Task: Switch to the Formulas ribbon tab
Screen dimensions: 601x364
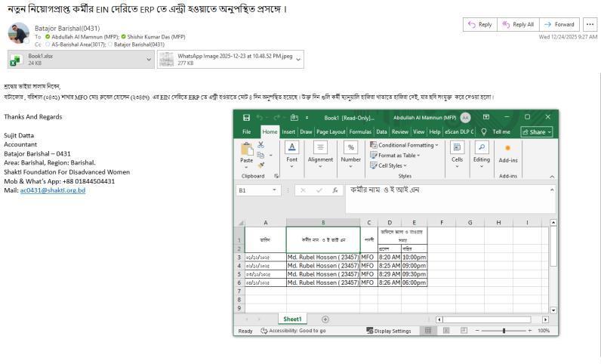Action: 360,131
